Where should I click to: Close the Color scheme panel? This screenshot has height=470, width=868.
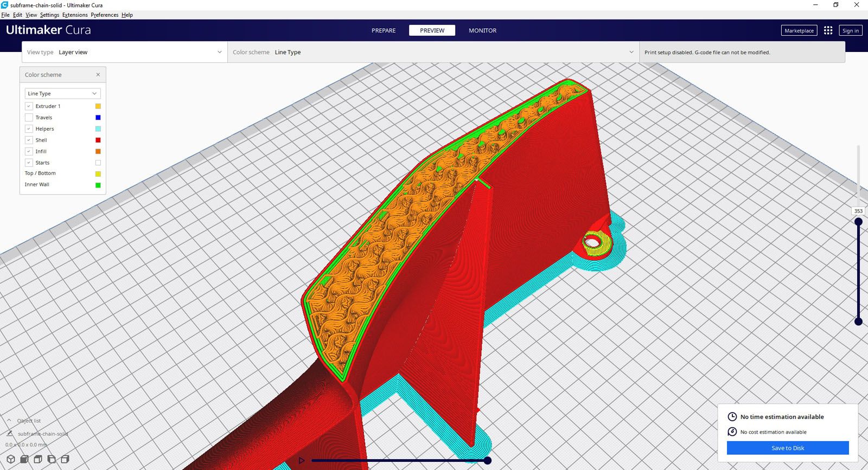coord(98,75)
